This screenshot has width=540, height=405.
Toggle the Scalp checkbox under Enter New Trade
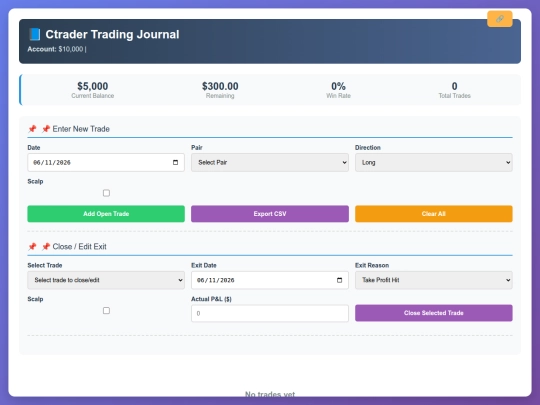[106, 193]
